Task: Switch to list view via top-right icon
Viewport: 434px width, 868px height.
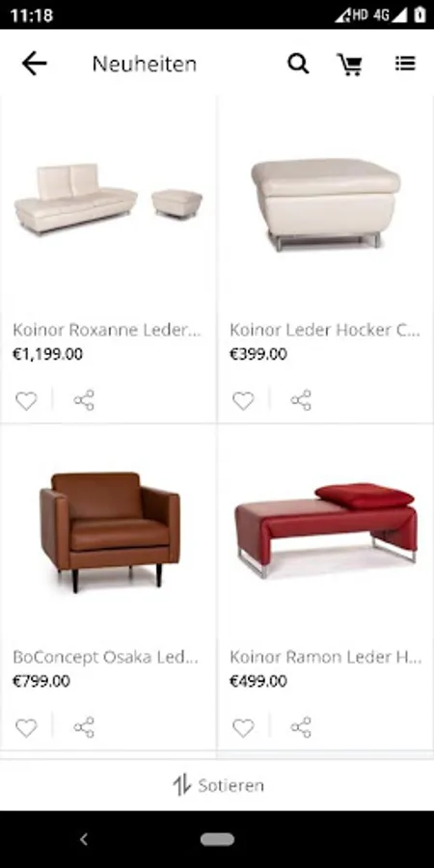Action: tap(405, 63)
